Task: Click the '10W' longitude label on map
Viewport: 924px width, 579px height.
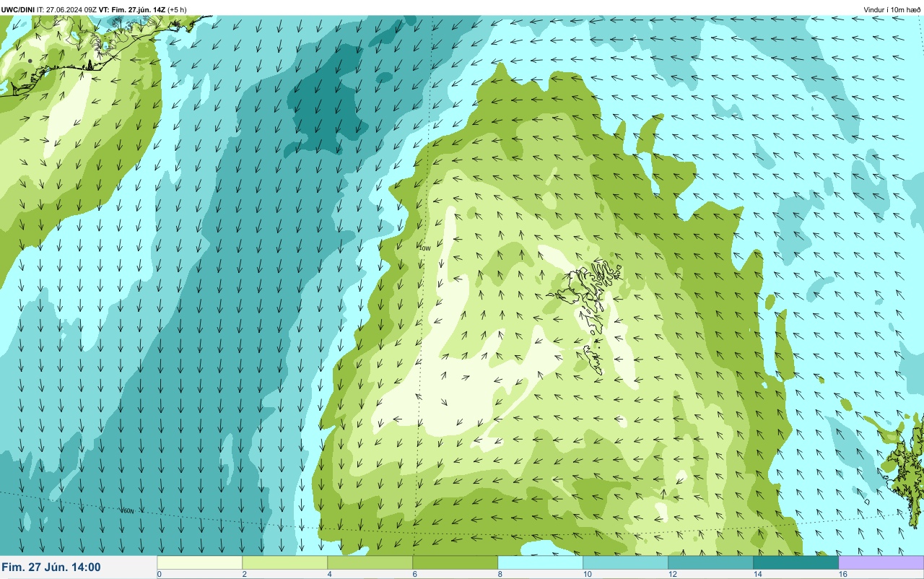Action: point(424,248)
